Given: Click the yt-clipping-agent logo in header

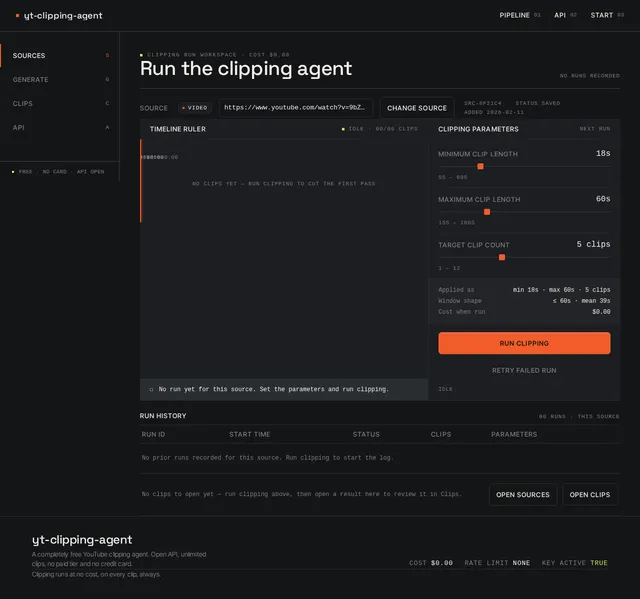Looking at the screenshot, I should 59,16.
